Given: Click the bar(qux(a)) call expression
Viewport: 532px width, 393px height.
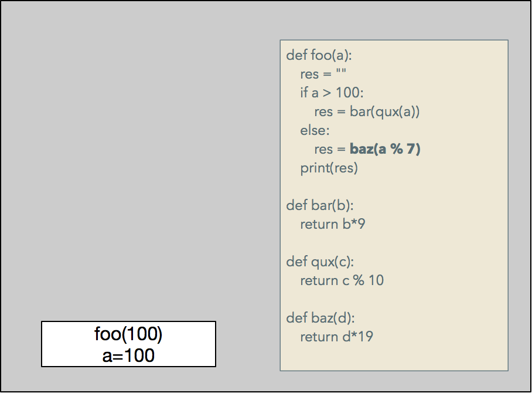Looking at the screenshot, I should 385,112.
